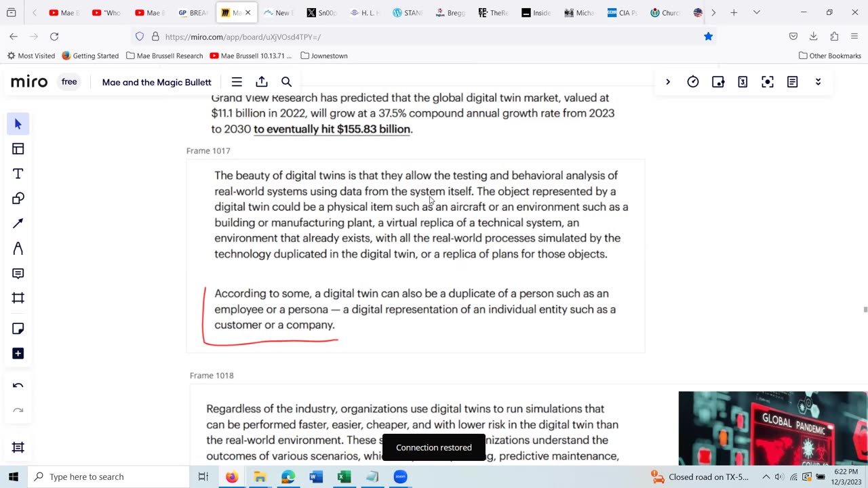Open the Notes panel icon
The width and height of the screenshot is (868, 488).
pos(793,82)
